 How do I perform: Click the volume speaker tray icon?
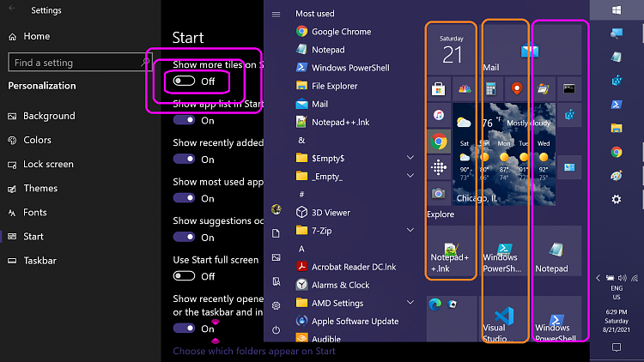(623, 278)
